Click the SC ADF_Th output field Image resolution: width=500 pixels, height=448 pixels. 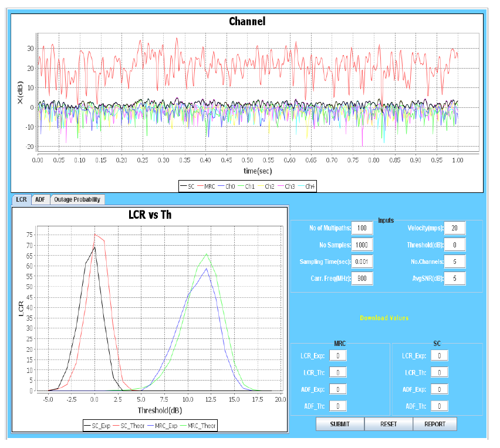click(439, 406)
